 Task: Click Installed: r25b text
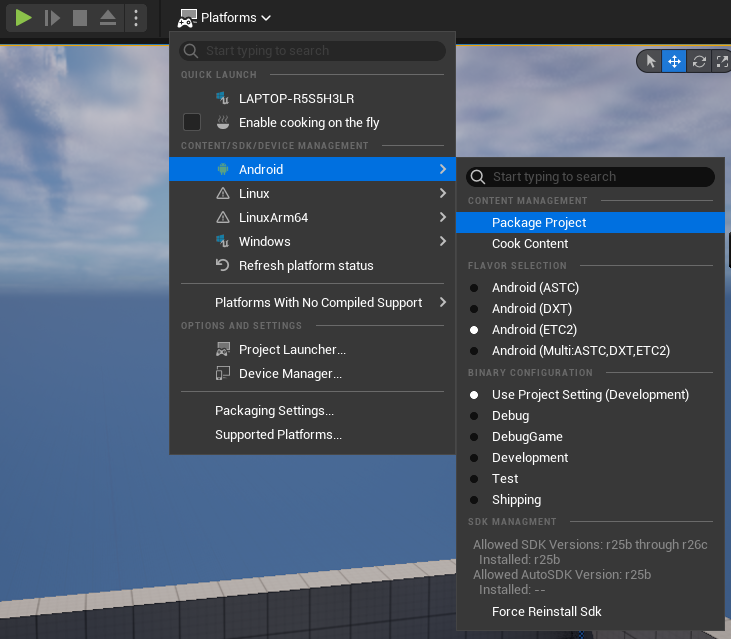[519, 559]
